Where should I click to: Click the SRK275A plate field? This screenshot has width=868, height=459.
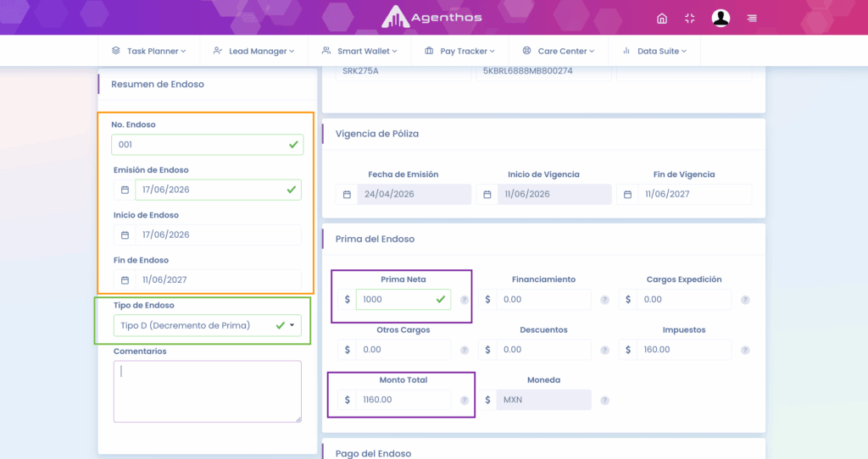403,72
